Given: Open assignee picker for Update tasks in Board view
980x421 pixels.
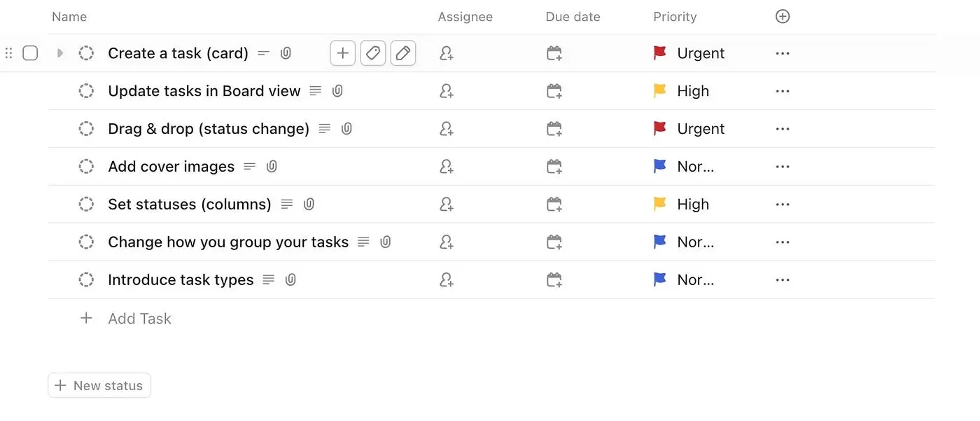Looking at the screenshot, I should (447, 91).
